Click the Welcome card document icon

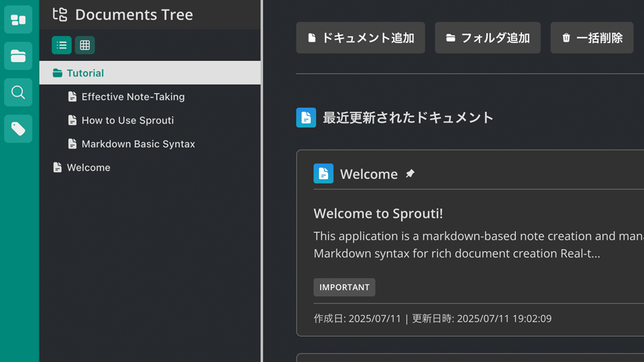323,174
